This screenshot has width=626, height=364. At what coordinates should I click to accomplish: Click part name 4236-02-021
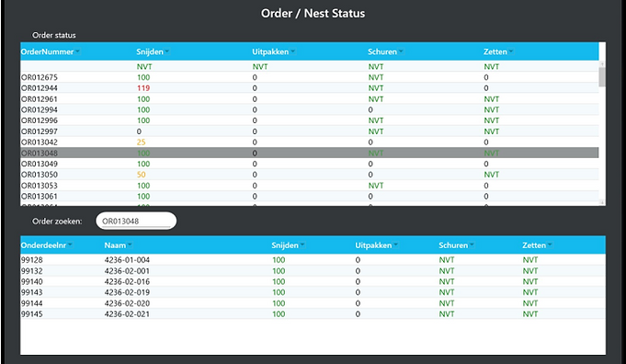tap(127, 314)
